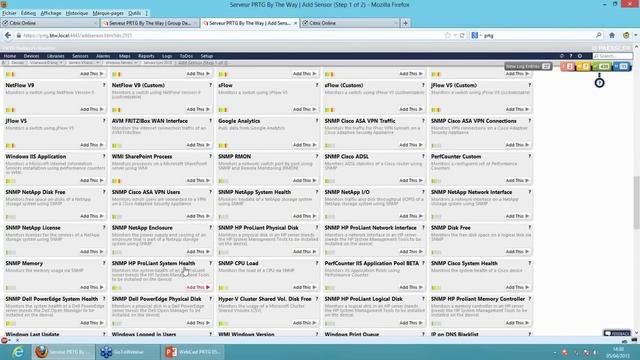640x360 pixels.
Task: Click PRTG logout power icon in top bar
Action: (x=580, y=56)
